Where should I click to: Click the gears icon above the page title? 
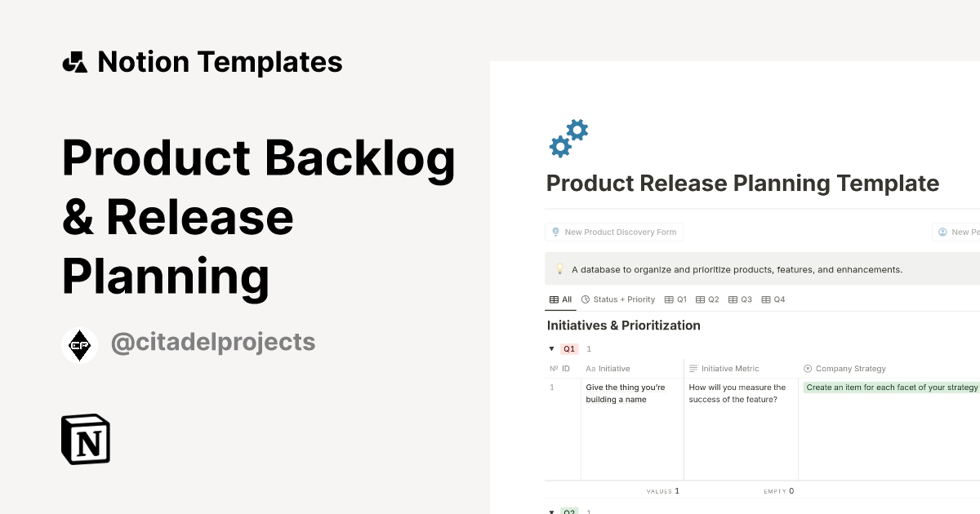click(x=568, y=137)
